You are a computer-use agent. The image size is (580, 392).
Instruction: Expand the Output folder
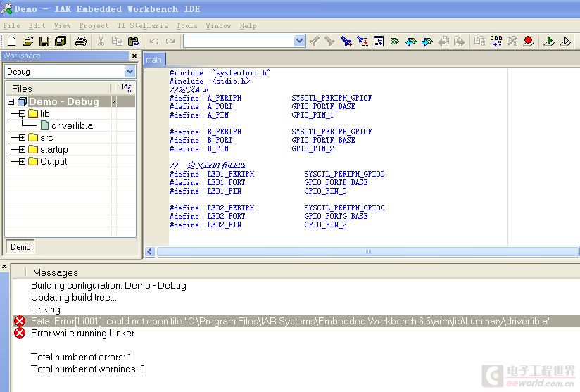point(22,161)
